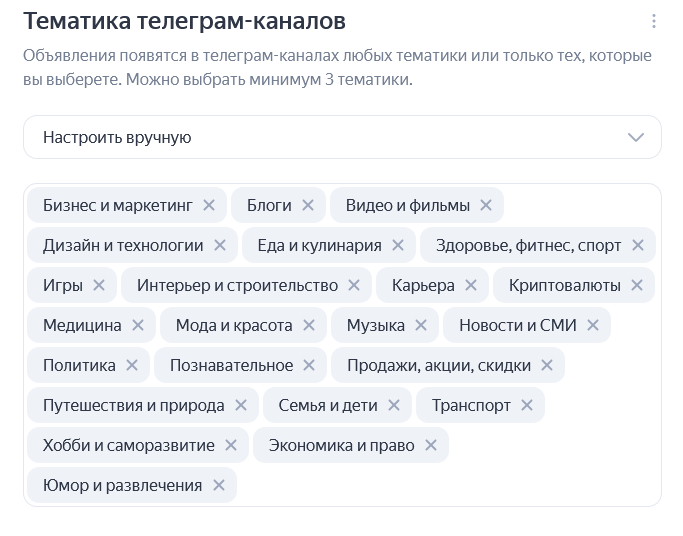This screenshot has height=536, width=683.
Task: Delete the Видео и фильмы tag
Action: pyautogui.click(x=486, y=205)
